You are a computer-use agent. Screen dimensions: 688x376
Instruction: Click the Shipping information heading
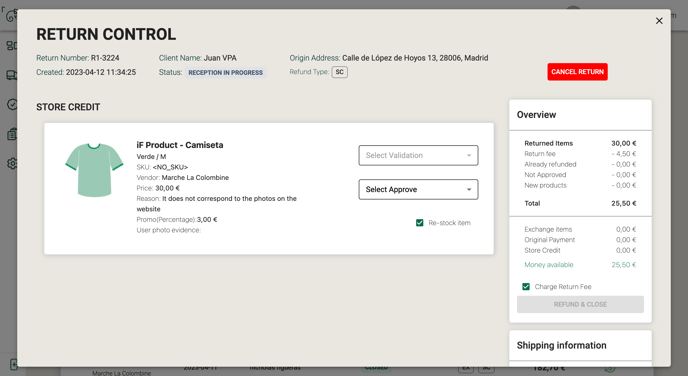click(562, 345)
